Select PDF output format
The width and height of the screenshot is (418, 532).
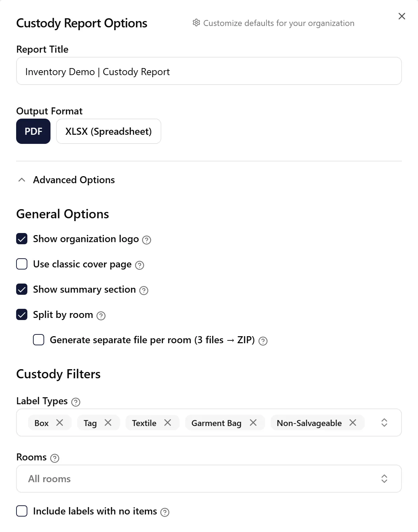(33, 131)
